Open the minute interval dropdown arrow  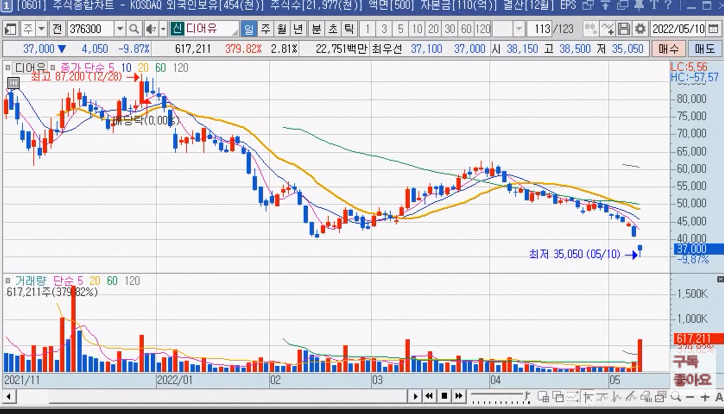click(x=519, y=29)
